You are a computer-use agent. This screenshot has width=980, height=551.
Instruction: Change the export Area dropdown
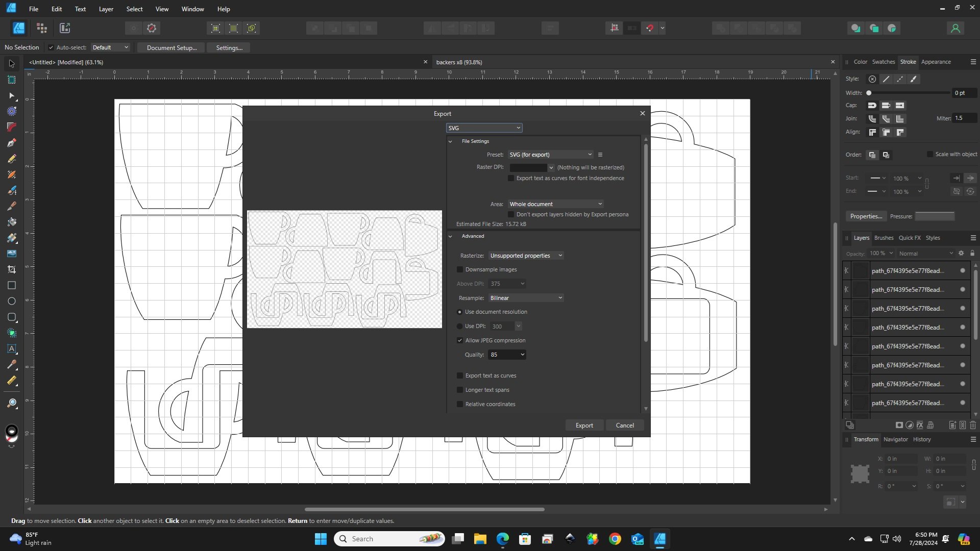point(555,204)
